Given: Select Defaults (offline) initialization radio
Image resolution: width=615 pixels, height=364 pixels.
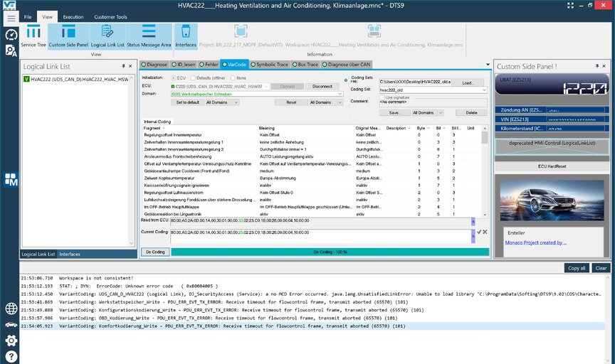Looking at the screenshot, I should (193, 78).
